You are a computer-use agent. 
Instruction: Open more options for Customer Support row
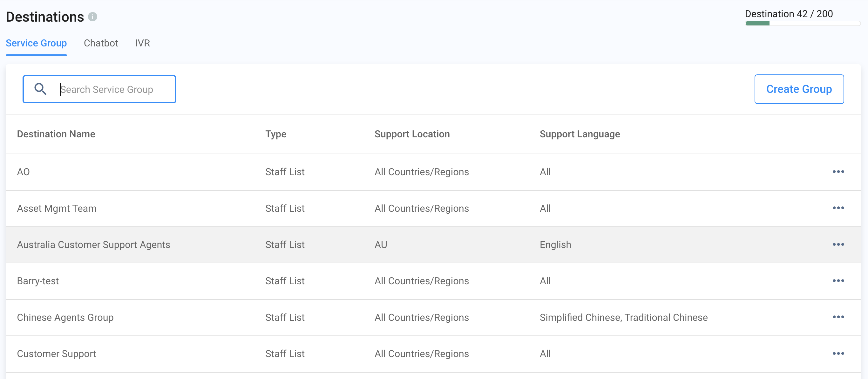tap(838, 353)
